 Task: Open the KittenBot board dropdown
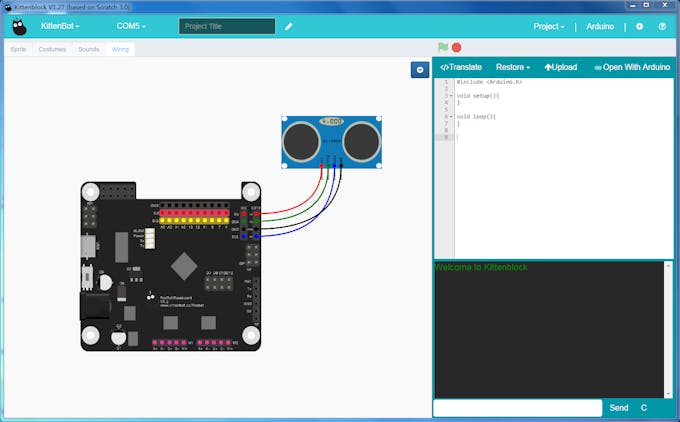pos(60,26)
